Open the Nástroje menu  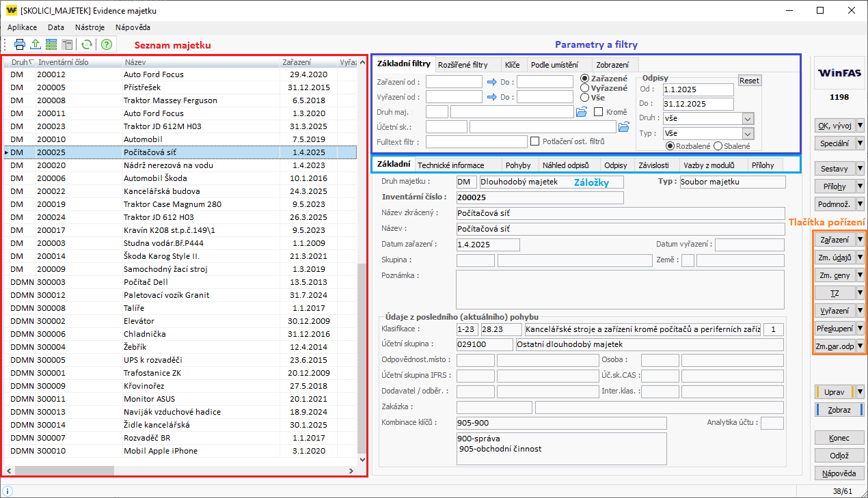(x=90, y=27)
